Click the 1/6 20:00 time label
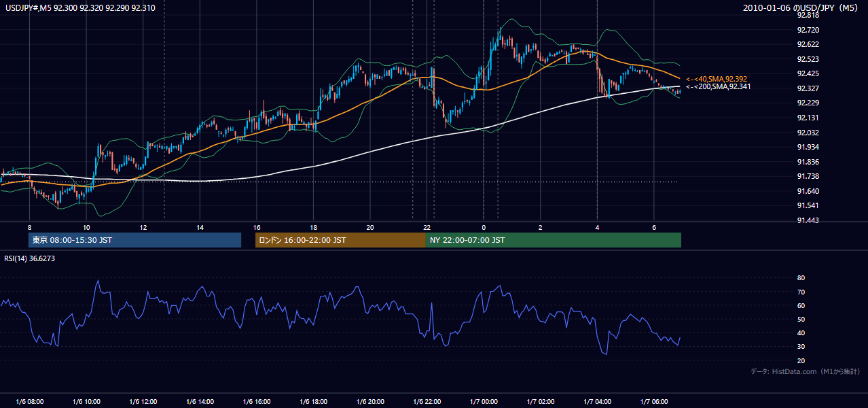The height and width of the screenshot is (408, 868). pyautogui.click(x=370, y=402)
